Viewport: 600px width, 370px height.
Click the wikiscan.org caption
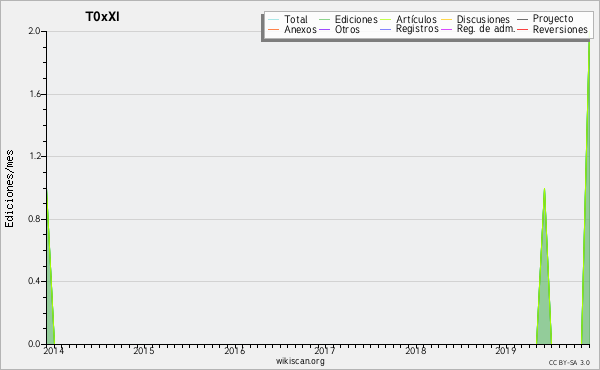point(300,361)
